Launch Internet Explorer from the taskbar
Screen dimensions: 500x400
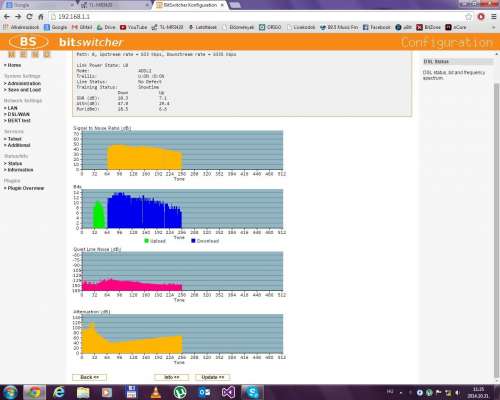pos(59,392)
